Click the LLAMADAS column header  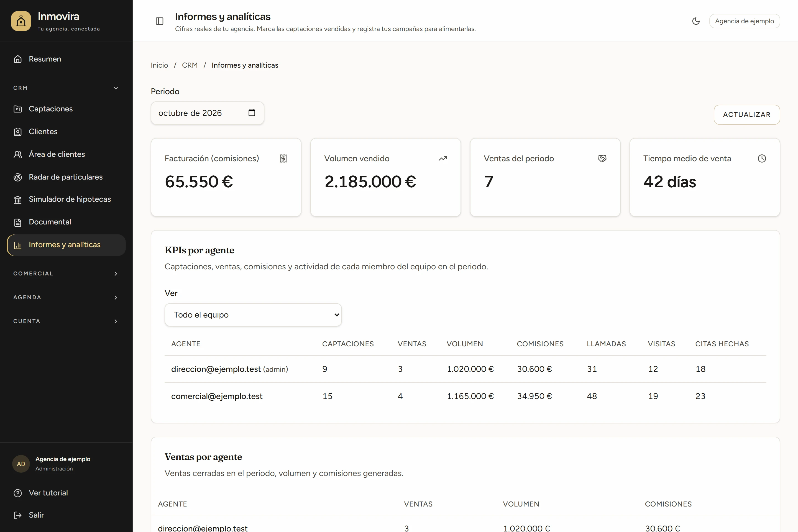(606, 344)
